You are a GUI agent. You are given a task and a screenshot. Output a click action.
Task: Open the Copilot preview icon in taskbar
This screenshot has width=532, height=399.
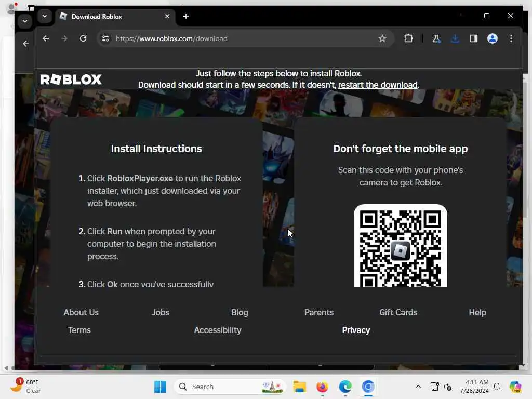515,387
